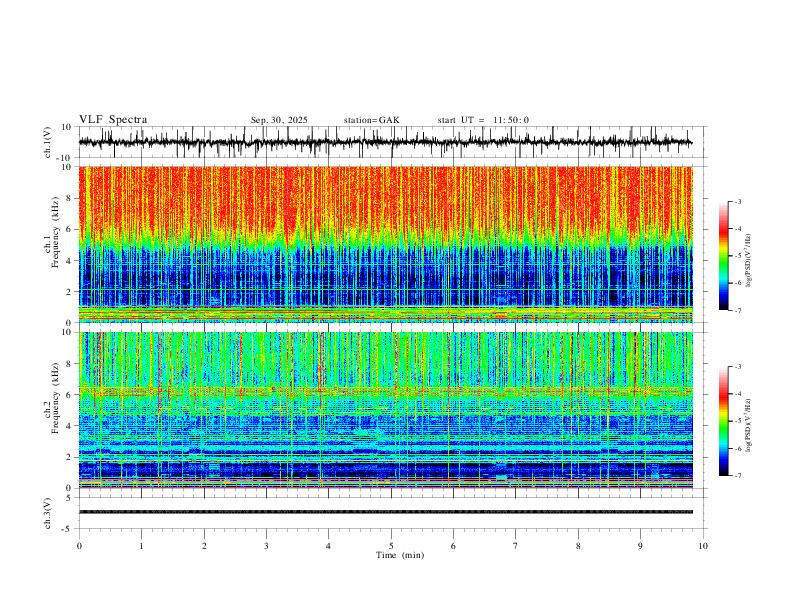Viewport: 792px width, 612px height.
Task: Click the ch.1 voltage waveform trace
Action: click(385, 142)
